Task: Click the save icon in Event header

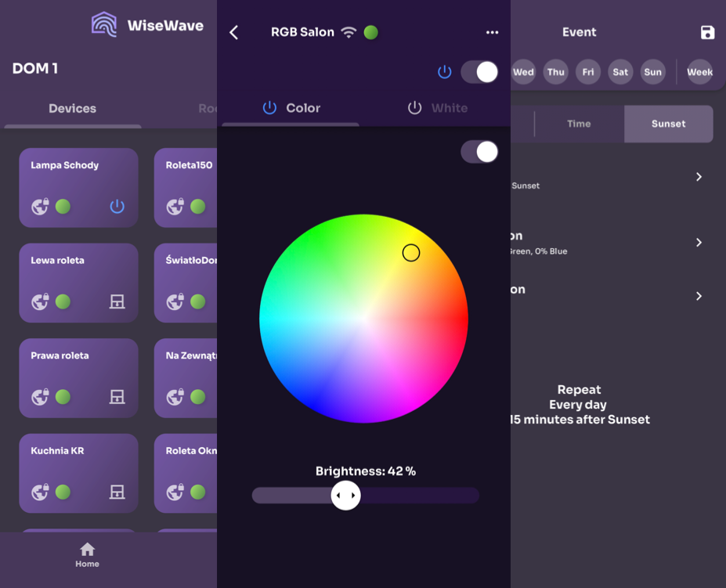Action: (707, 32)
